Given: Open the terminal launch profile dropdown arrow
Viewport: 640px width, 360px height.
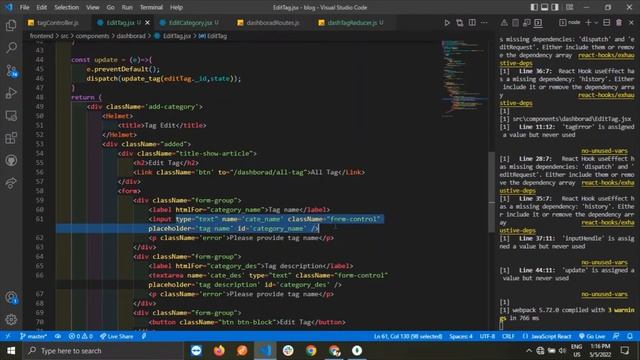Looking at the screenshot, I should [x=596, y=23].
